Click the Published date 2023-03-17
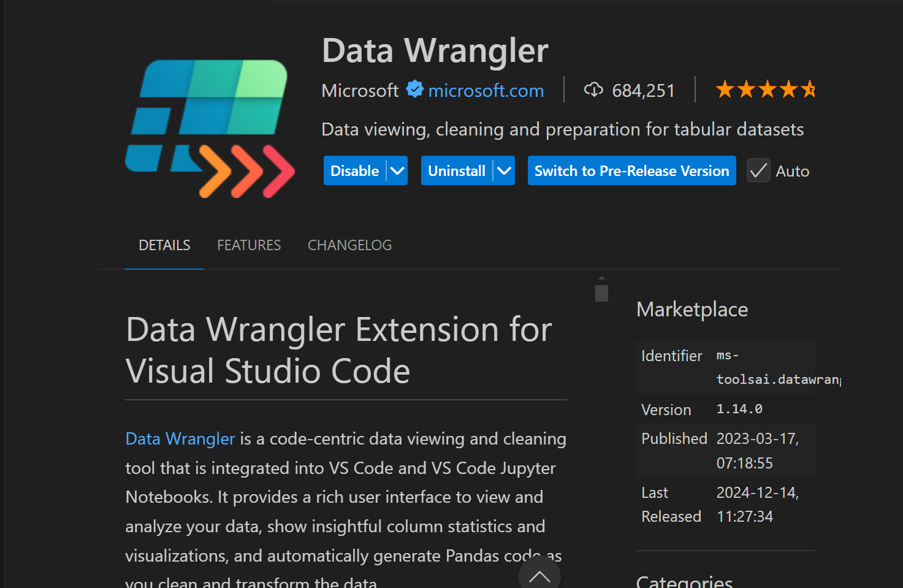This screenshot has width=903, height=588. tap(758, 451)
